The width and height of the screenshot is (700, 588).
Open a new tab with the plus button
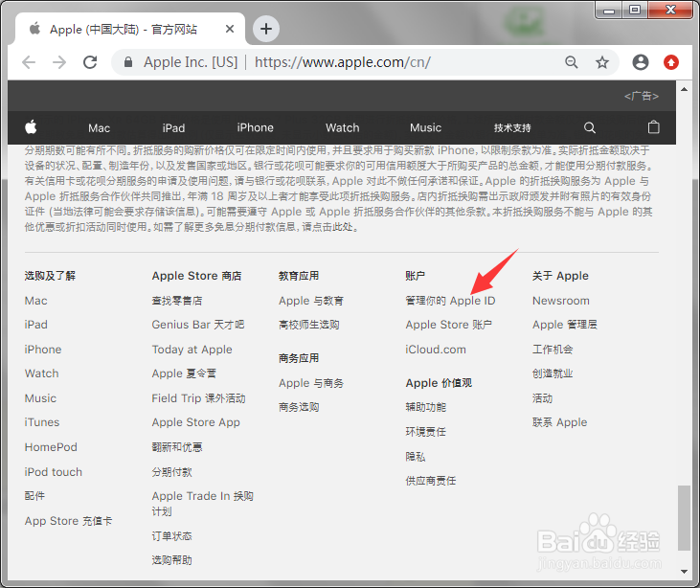(x=266, y=29)
